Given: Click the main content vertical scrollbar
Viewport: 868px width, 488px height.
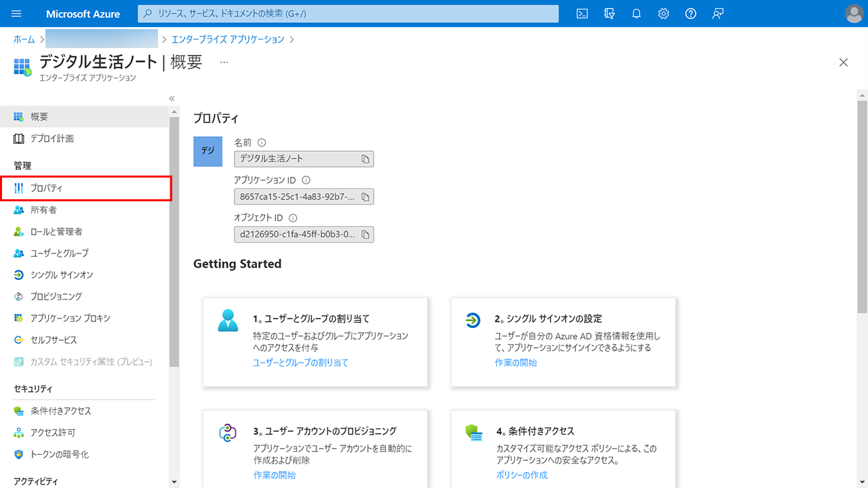Looking at the screenshot, I should [862, 207].
